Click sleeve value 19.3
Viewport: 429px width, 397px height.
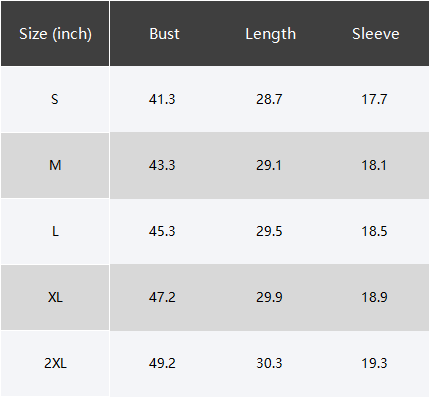point(374,363)
